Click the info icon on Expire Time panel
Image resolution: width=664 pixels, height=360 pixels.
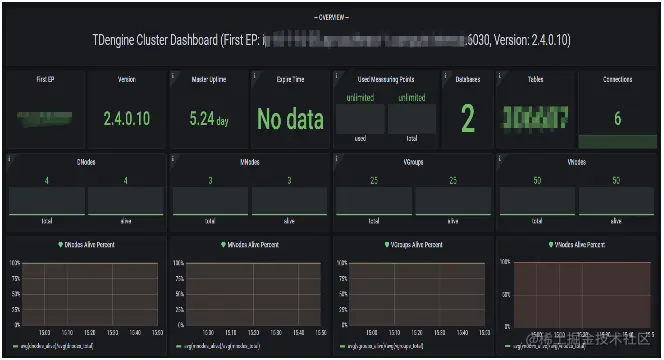255,75
